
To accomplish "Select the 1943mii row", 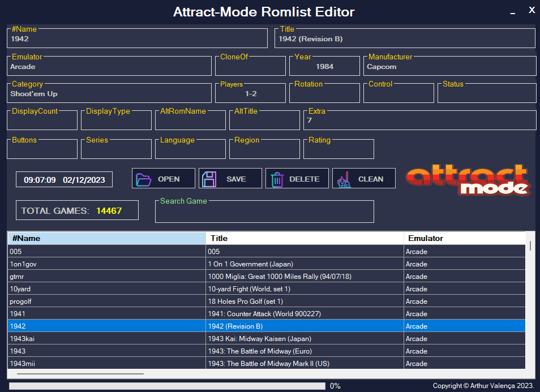I will [267, 364].
